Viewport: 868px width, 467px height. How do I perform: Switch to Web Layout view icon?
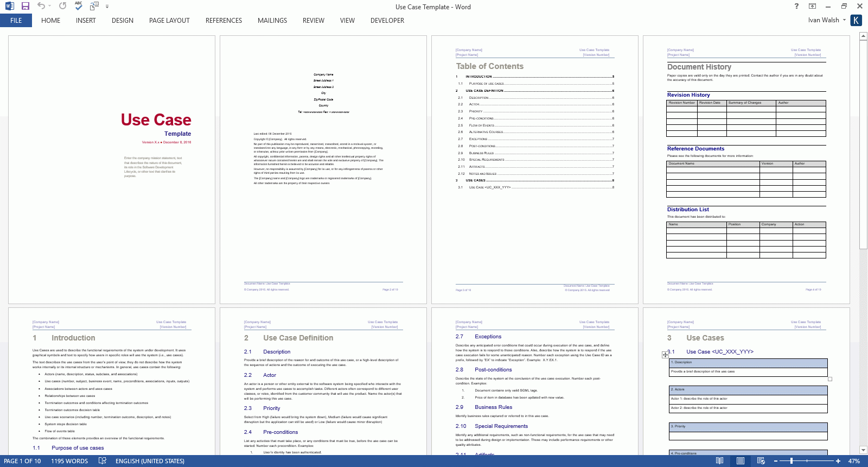pyautogui.click(x=761, y=461)
